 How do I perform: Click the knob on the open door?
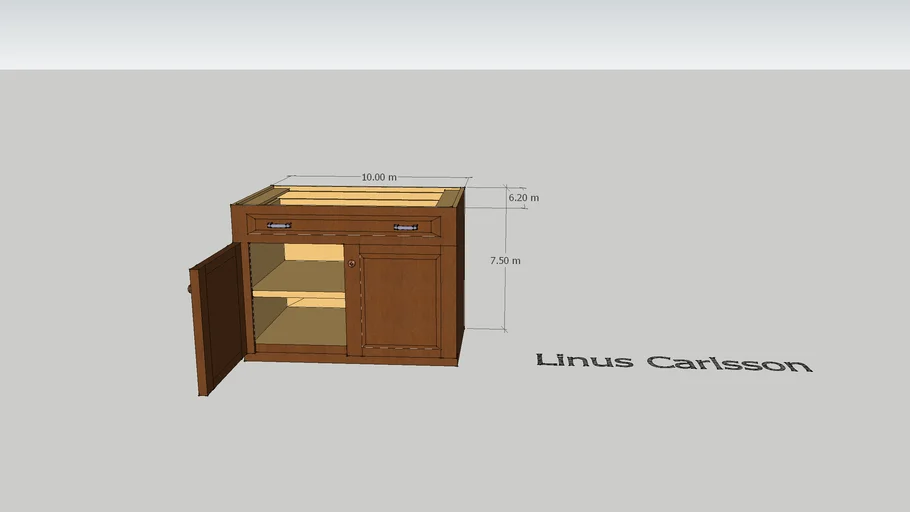point(189,289)
